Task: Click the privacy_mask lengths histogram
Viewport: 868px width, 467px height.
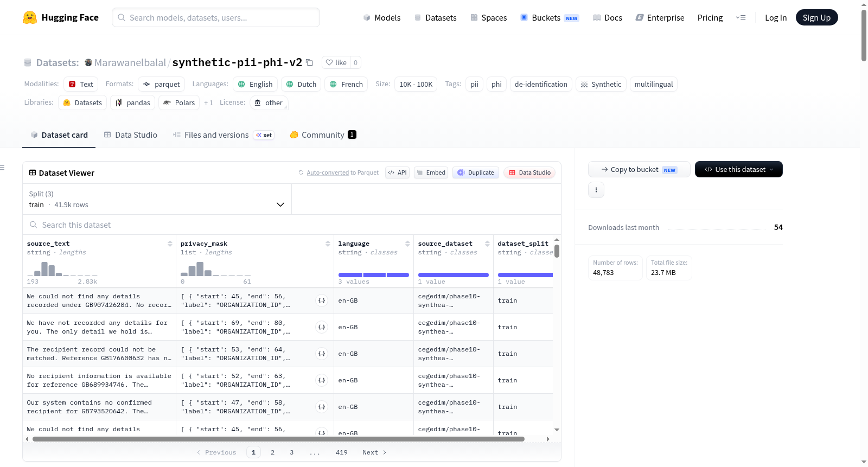Action: (216, 268)
